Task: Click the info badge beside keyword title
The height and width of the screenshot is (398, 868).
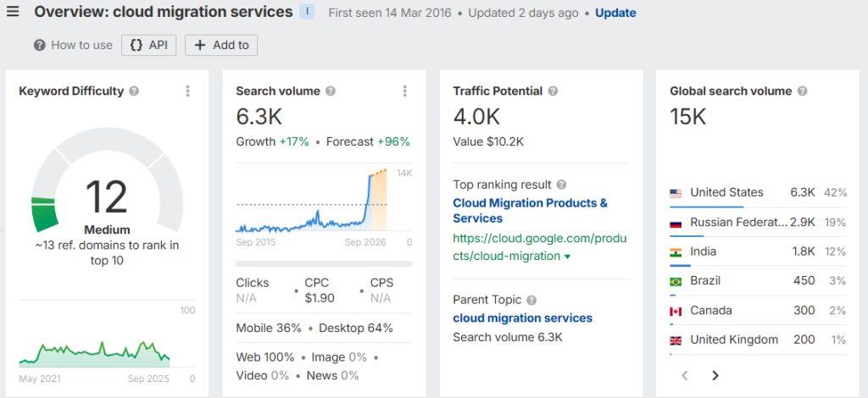Action: 307,13
